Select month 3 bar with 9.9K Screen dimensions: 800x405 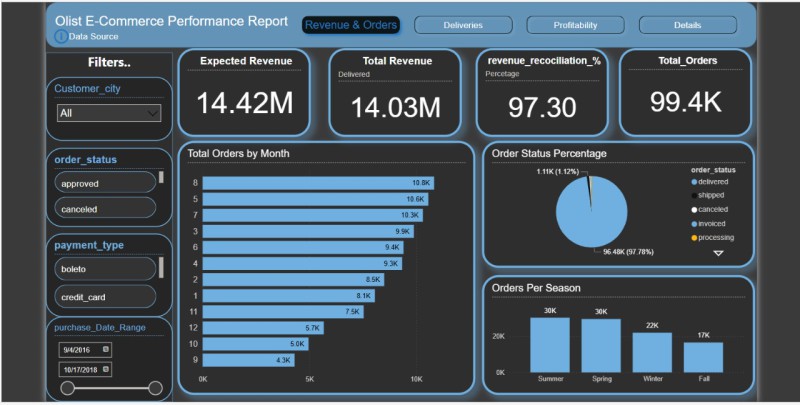(308, 232)
